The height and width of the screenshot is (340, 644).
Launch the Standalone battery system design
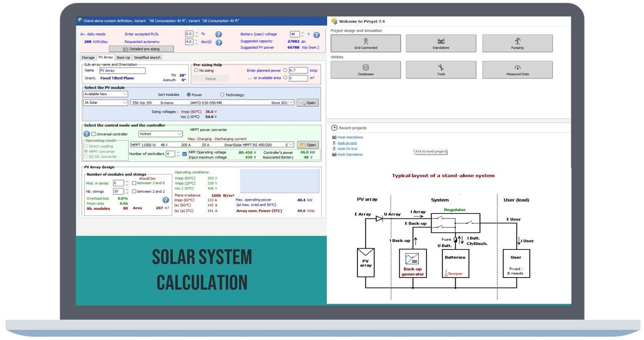click(x=441, y=43)
